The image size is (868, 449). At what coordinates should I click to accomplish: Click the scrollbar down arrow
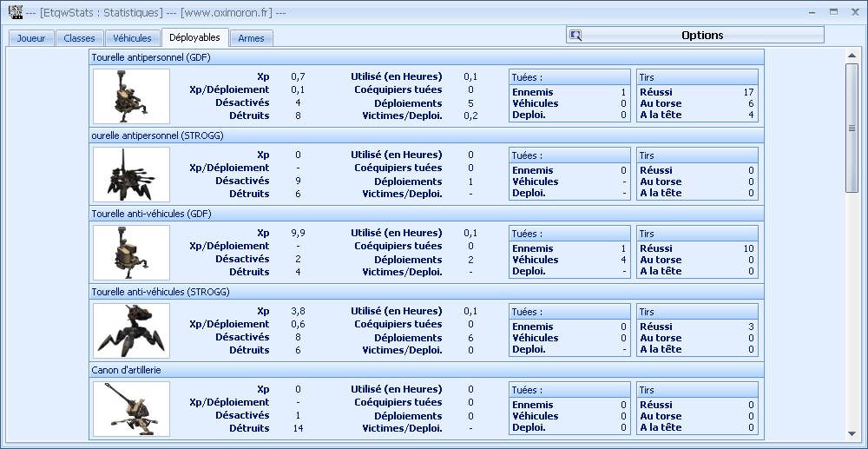(x=852, y=433)
